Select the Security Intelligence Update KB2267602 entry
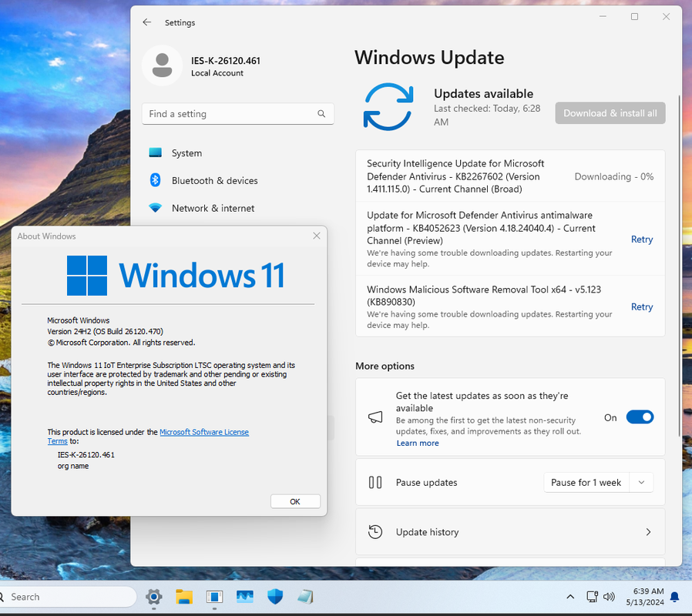Screen dimensions: 692x616 [510, 176]
